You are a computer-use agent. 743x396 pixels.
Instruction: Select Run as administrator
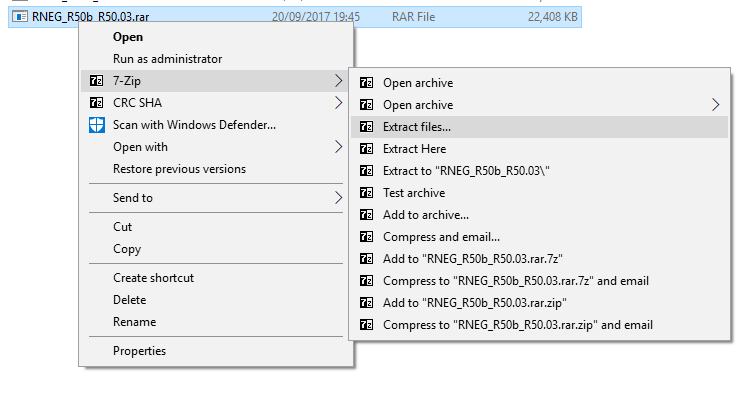click(216, 59)
